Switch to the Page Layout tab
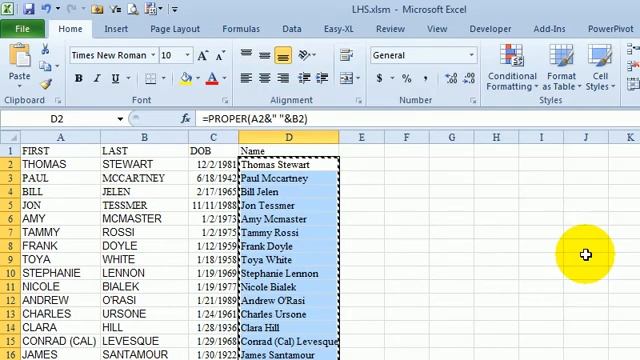Image resolution: width=640 pixels, height=360 pixels. point(175,29)
